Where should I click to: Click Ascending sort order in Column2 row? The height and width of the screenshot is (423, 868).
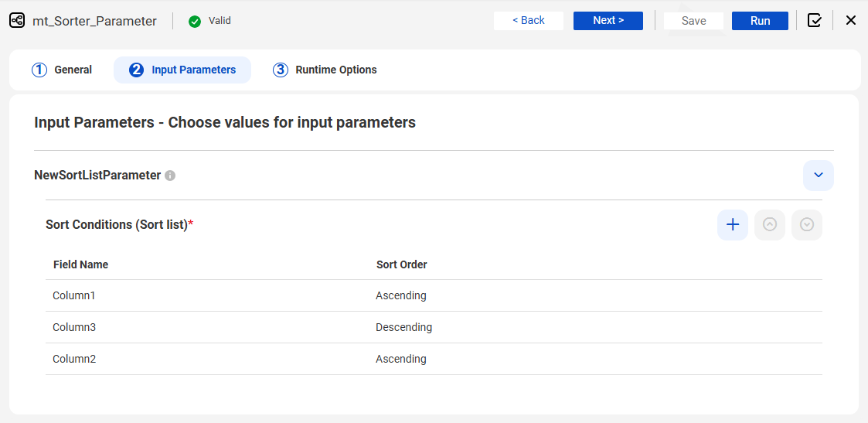pyautogui.click(x=401, y=359)
